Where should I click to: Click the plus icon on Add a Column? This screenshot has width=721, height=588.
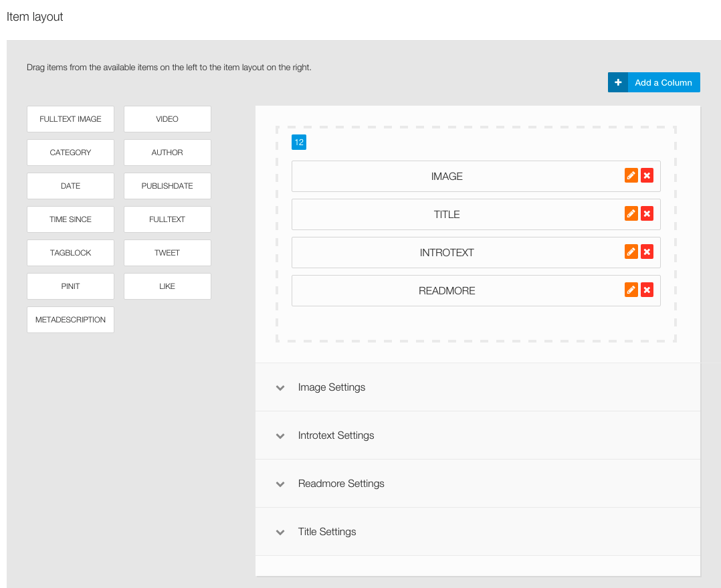pos(618,82)
